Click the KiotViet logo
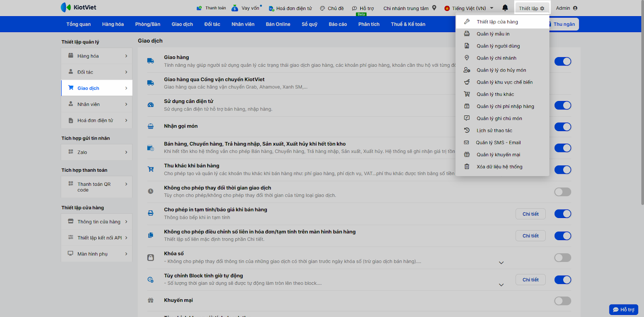This screenshot has height=317, width=644. tap(78, 7)
